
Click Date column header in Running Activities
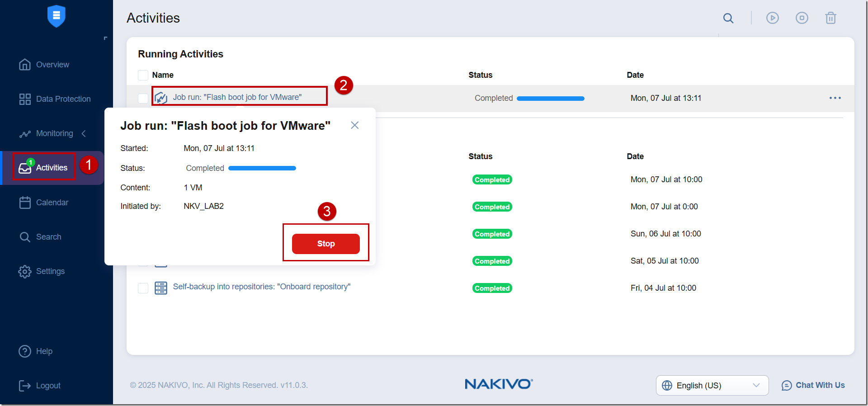[635, 75]
